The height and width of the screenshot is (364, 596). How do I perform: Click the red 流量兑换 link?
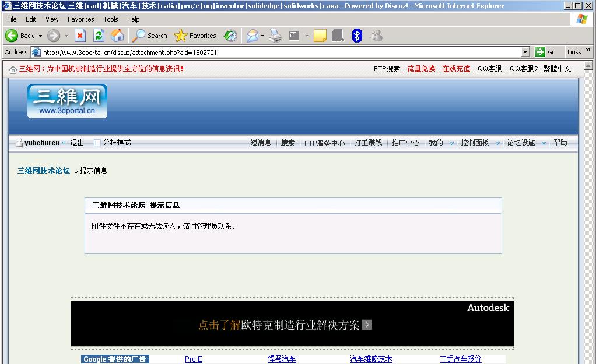[421, 69]
